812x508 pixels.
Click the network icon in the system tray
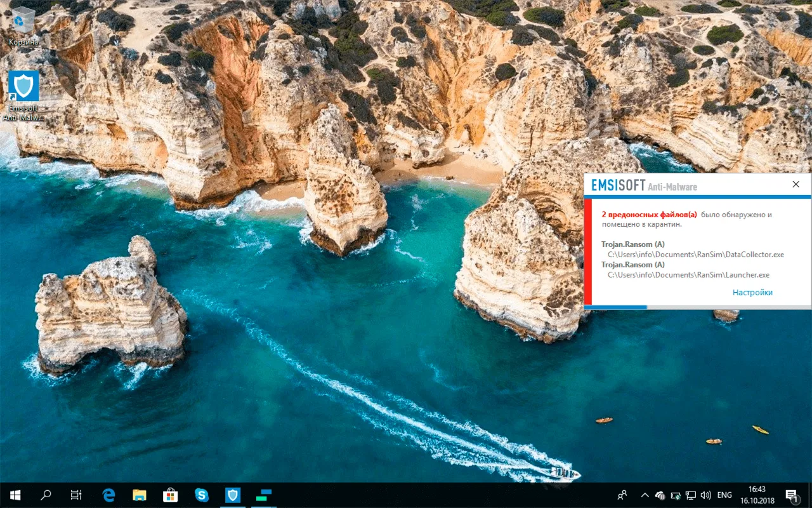[691, 495]
